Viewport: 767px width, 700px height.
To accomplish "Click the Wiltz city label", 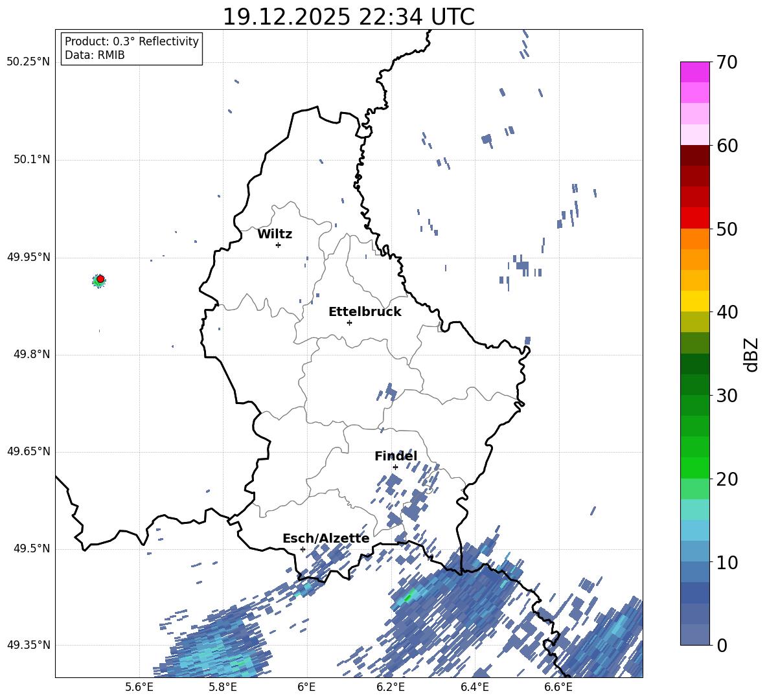I will point(275,234).
